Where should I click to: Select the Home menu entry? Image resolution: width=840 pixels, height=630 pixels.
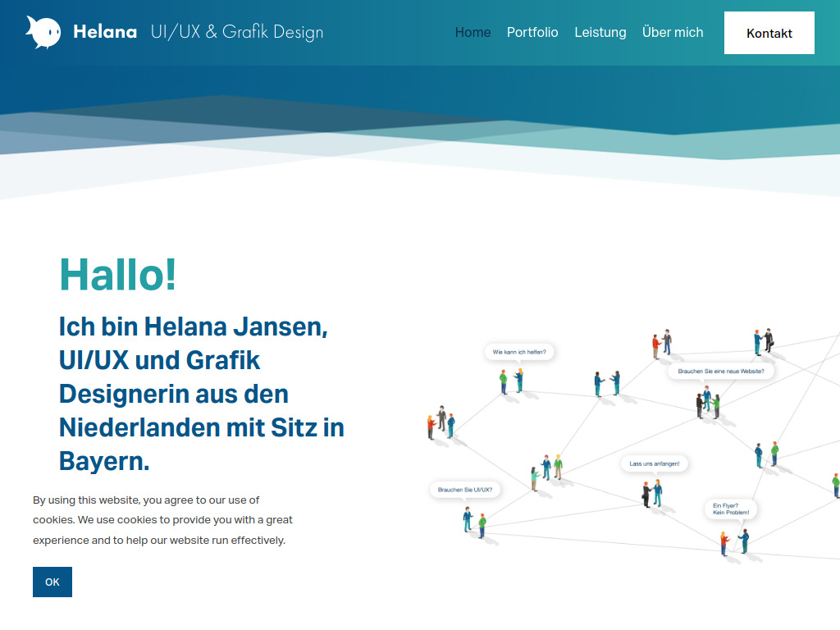[472, 33]
